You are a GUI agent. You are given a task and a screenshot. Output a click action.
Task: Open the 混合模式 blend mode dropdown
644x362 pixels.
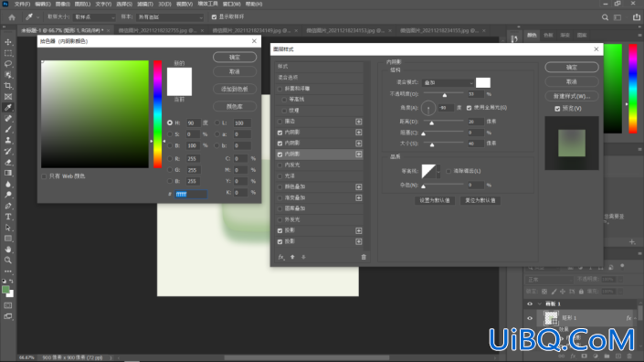tap(448, 82)
